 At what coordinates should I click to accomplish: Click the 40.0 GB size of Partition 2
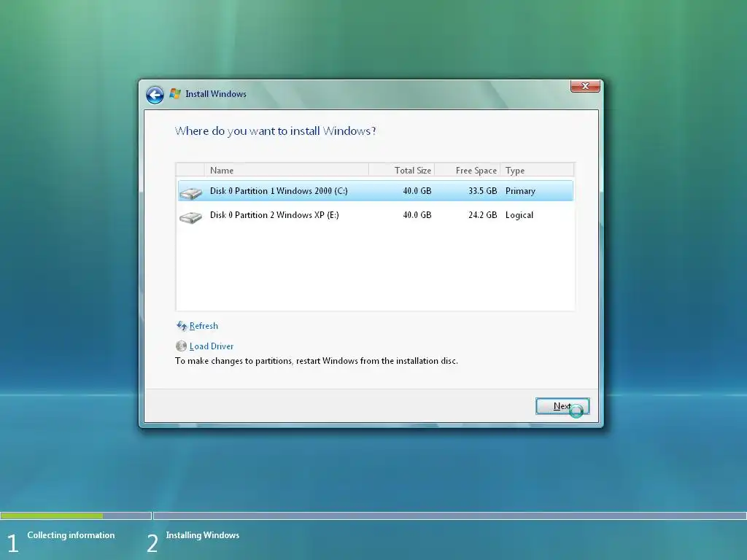coord(417,215)
